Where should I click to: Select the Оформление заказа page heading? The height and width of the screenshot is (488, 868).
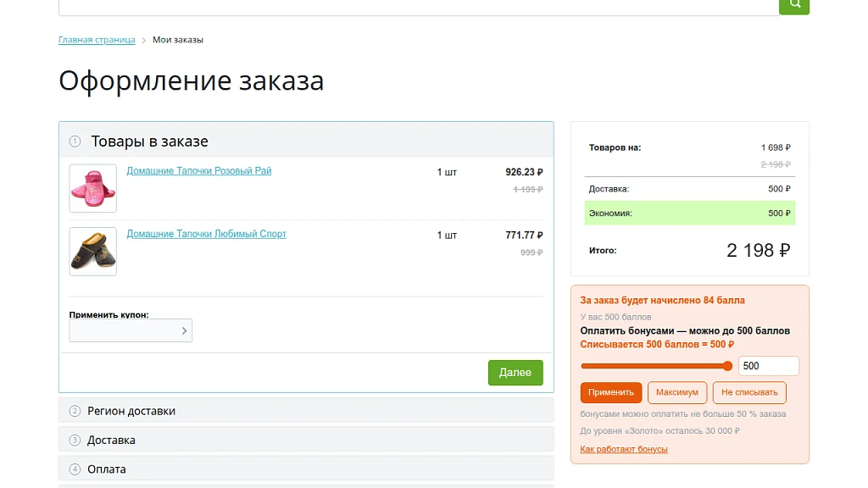click(x=191, y=80)
